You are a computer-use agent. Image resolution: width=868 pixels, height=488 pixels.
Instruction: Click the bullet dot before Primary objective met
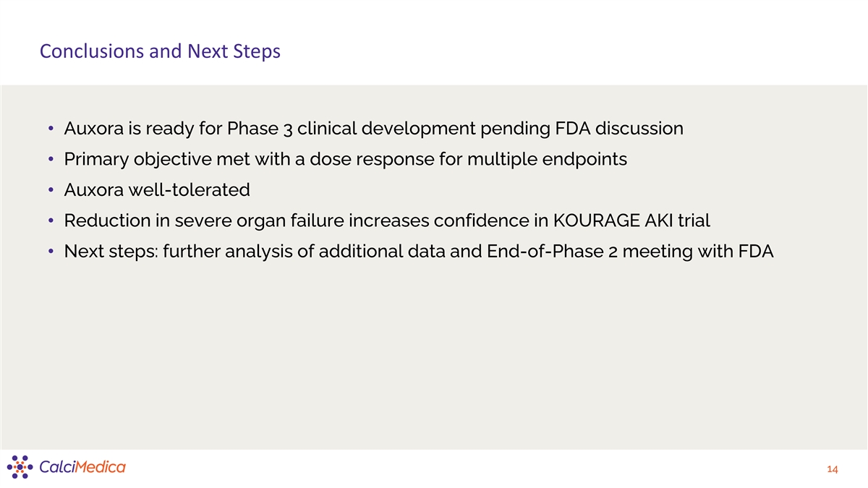click(x=52, y=160)
